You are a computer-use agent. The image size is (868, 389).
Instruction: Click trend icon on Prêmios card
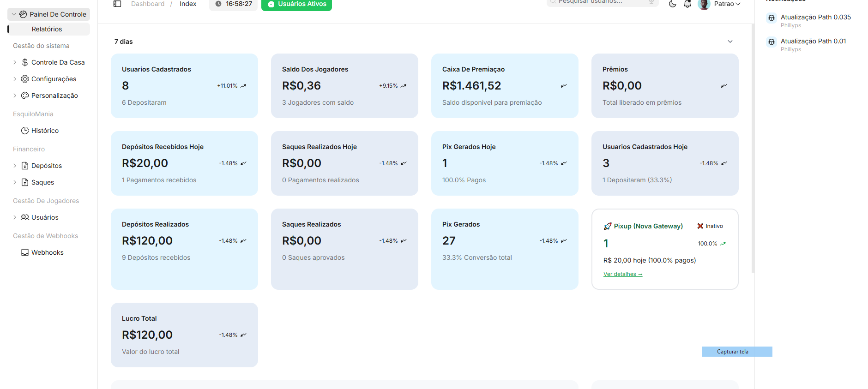[x=724, y=86]
